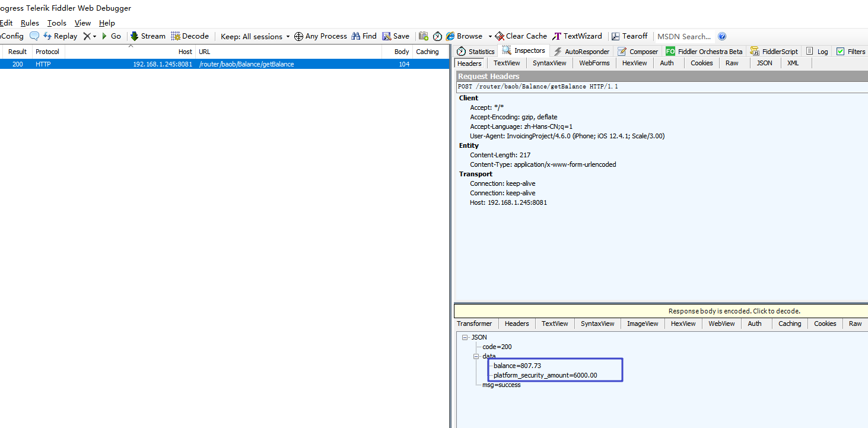Viewport: 868px width, 428px height.
Task: Sort sessions by Host column header
Action: 130,52
